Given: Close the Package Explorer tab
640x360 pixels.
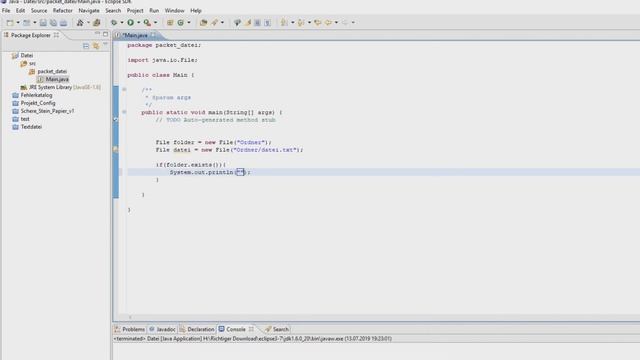Looking at the screenshot, I should coord(56,36).
